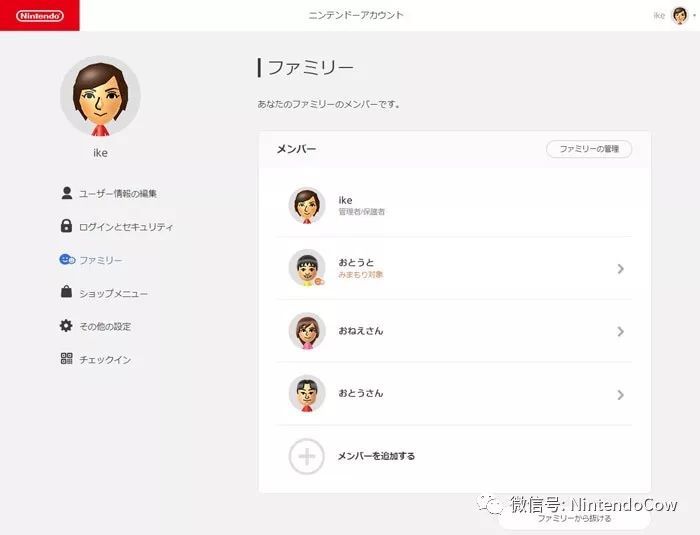The height and width of the screenshot is (535, 700).
Task: Open チェックイン sidebar item
Action: point(105,360)
